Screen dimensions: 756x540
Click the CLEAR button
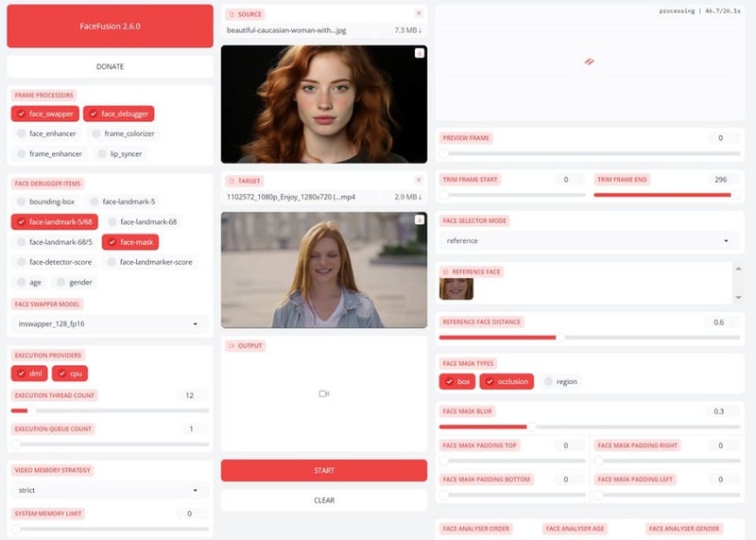click(x=323, y=500)
